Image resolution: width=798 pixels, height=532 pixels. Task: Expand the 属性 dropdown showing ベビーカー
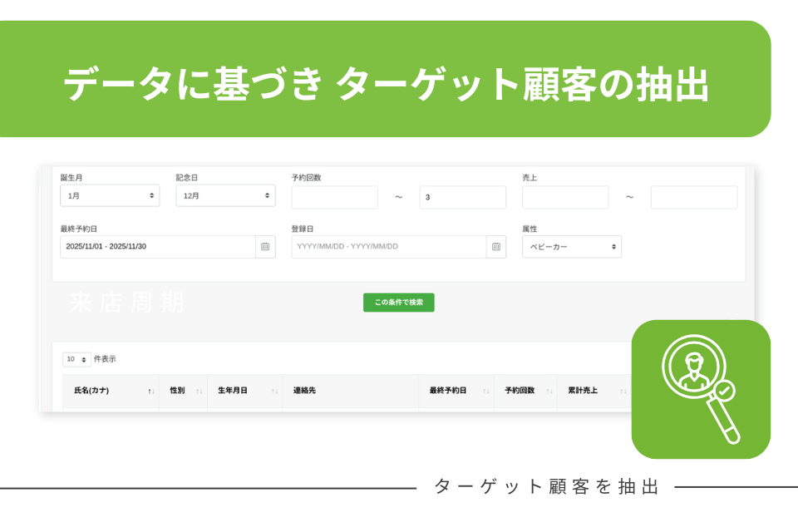click(571, 247)
